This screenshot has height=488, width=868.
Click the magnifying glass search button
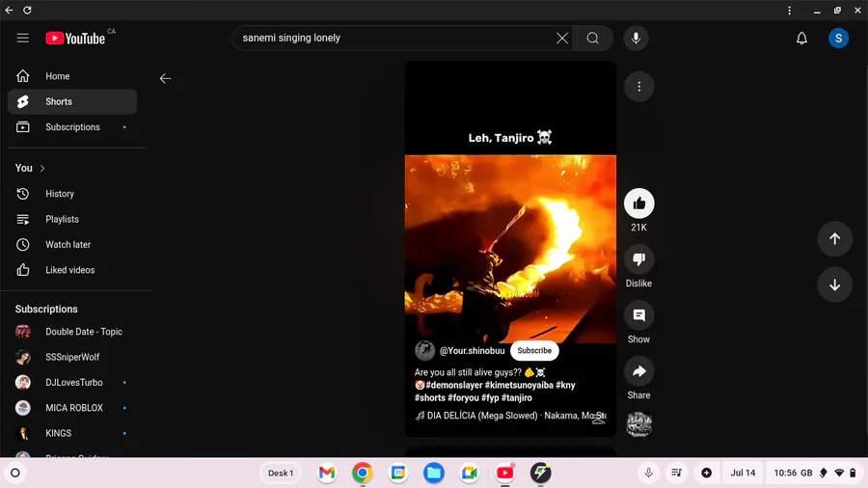592,39
